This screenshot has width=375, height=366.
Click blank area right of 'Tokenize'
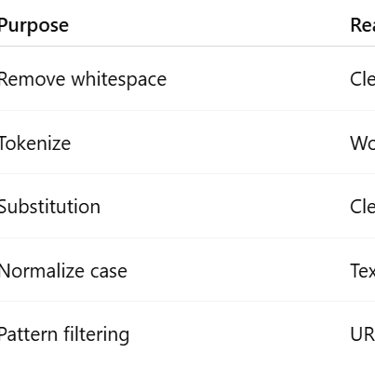click(210, 143)
